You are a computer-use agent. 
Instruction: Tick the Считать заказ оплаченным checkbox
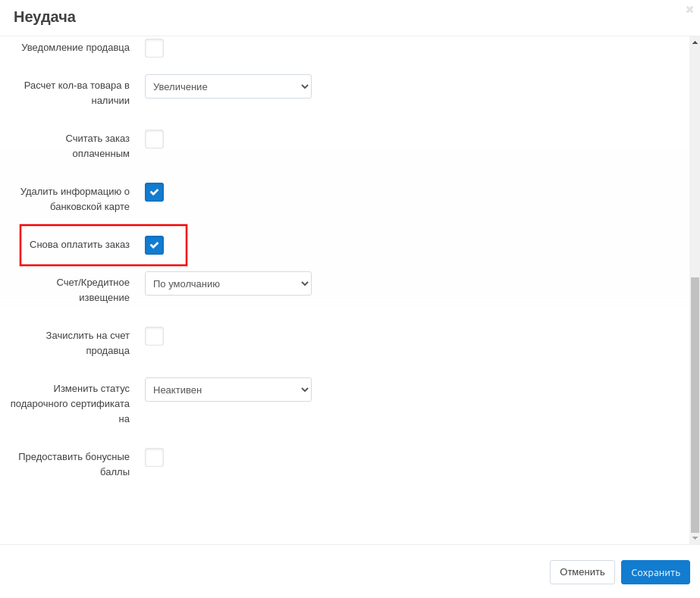(x=154, y=139)
